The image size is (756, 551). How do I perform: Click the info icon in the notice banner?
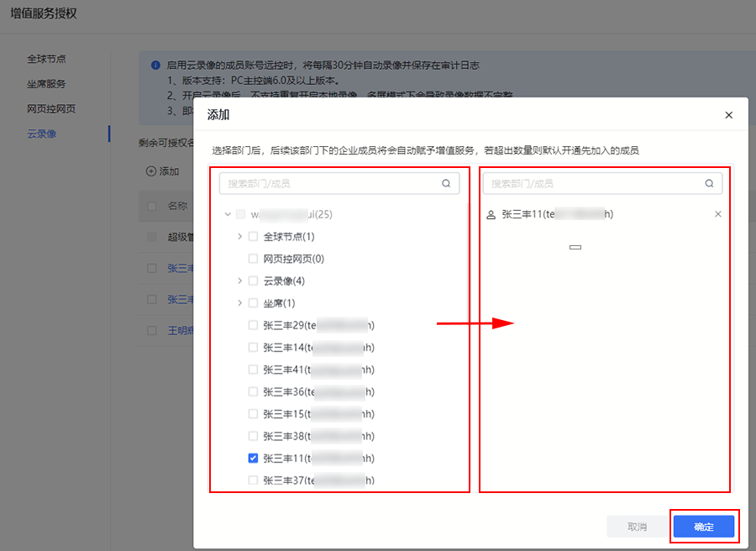tap(155, 65)
